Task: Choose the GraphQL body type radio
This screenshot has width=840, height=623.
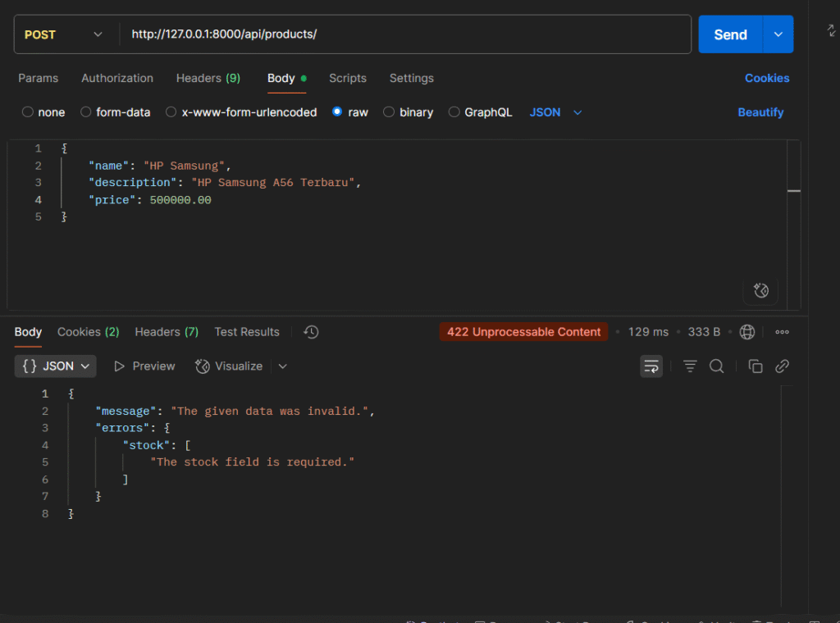Action: click(454, 112)
